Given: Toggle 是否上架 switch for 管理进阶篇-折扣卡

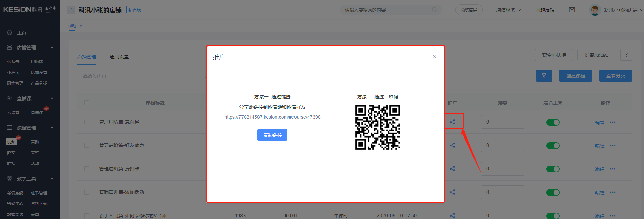Looking at the screenshot, I should (553, 169).
